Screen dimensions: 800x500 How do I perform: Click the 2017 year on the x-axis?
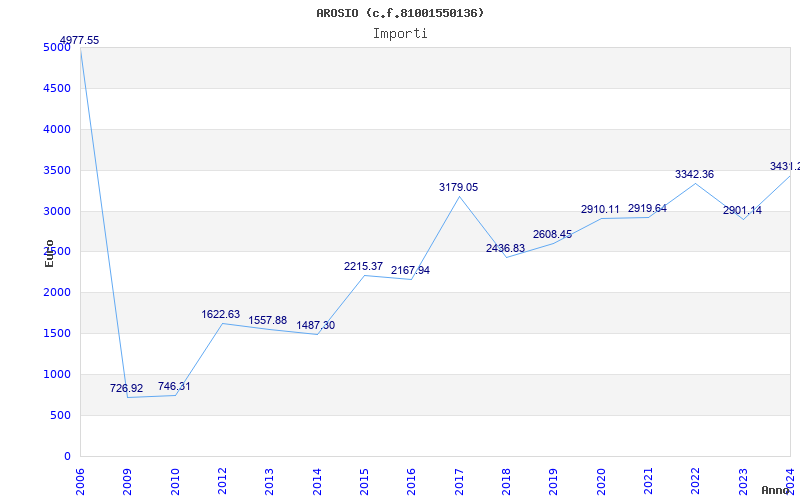pyautogui.click(x=459, y=479)
